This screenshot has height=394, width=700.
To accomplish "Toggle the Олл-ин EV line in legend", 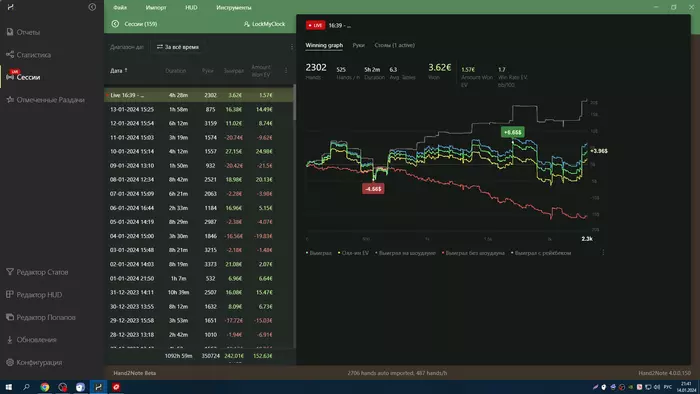I will coord(353,253).
